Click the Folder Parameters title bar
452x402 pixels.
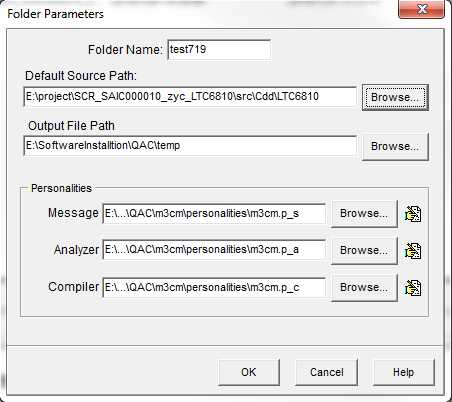pos(200,13)
